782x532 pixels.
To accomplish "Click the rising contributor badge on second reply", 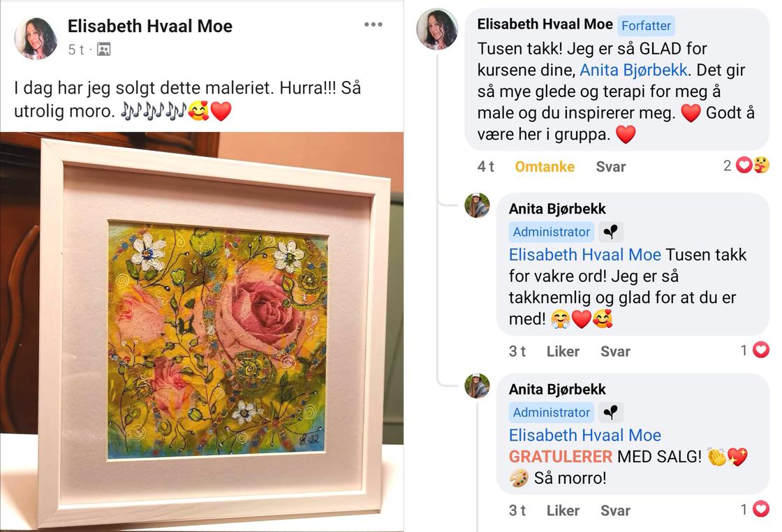I will click(x=610, y=413).
